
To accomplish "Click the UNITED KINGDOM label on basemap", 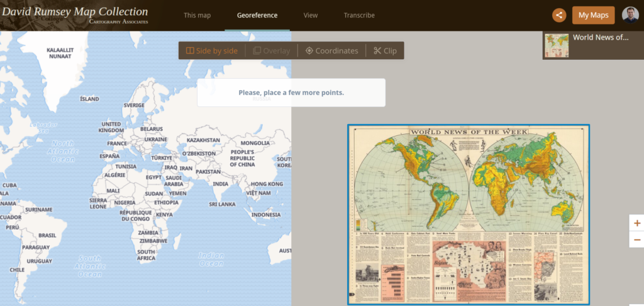I will 111,127.
